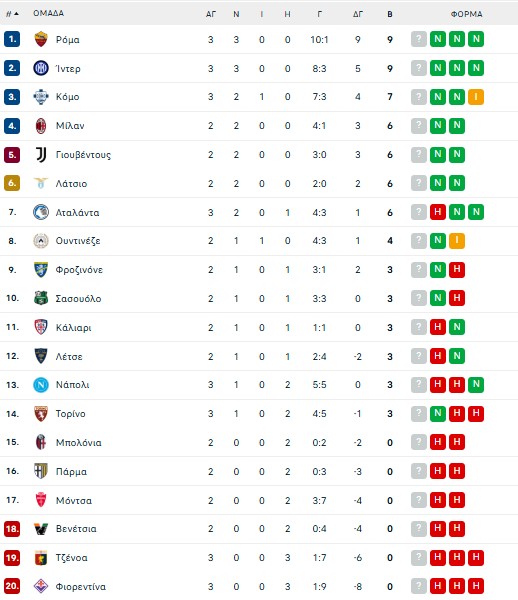Sort by the ΟΜΑΔΑ column header
The width and height of the screenshot is (518, 600).
pos(48,13)
